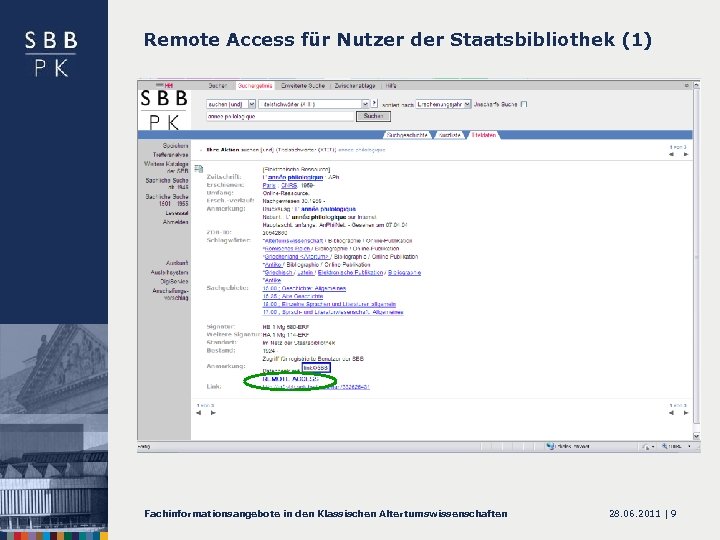This screenshot has height=540, width=720.
Task: Tick the Unscharfe Suche checkbox
Action: point(524,104)
